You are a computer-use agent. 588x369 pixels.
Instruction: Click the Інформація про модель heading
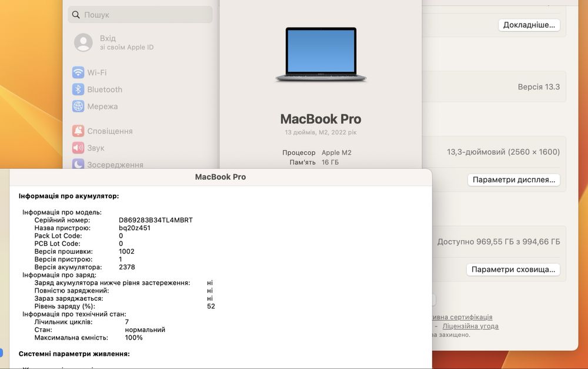(62, 212)
